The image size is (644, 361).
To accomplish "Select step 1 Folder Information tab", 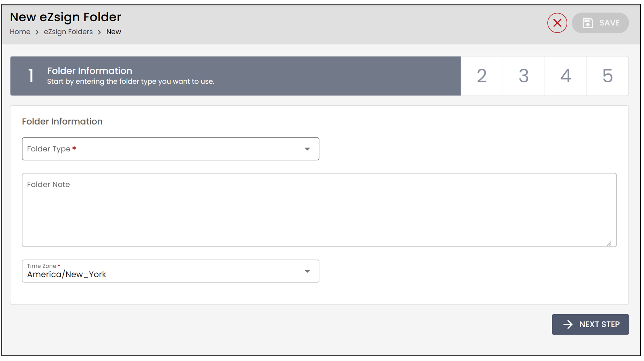I will click(236, 76).
